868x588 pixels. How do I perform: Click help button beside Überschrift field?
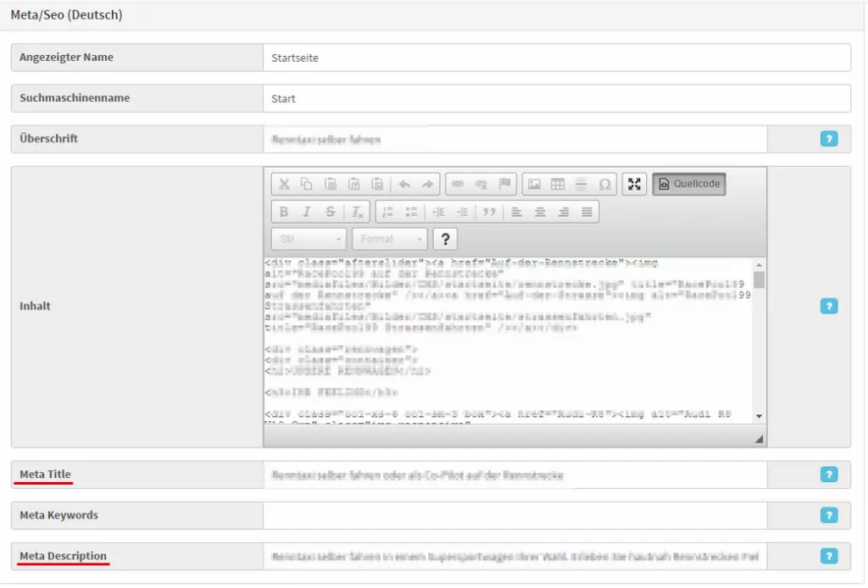click(828, 139)
